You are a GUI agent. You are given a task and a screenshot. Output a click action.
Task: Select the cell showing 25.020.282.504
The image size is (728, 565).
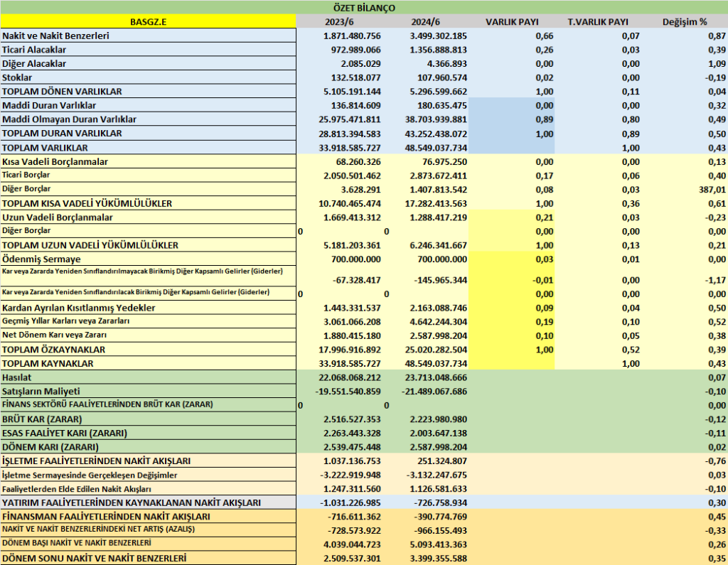tap(436, 350)
